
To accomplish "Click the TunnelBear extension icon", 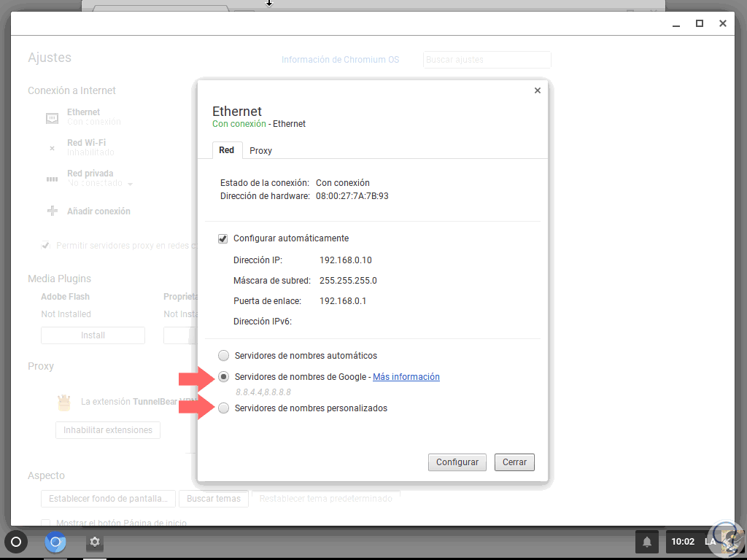I will (64, 402).
